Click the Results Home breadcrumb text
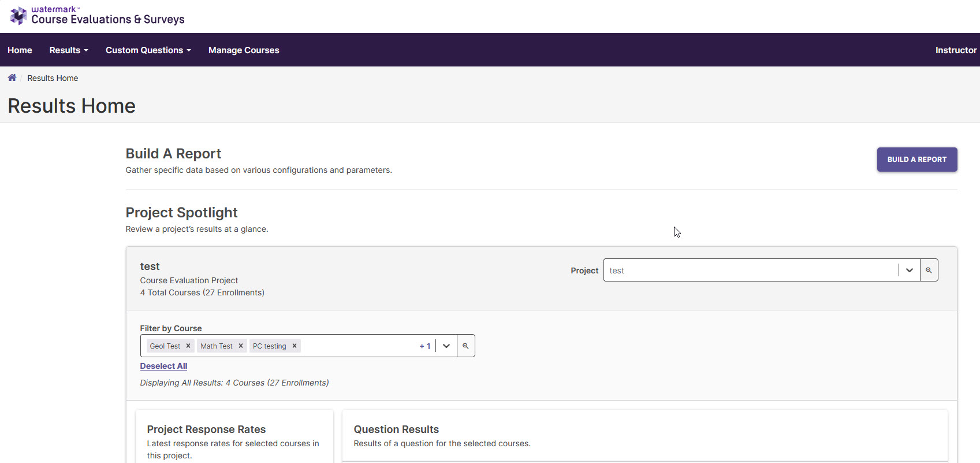 [53, 78]
